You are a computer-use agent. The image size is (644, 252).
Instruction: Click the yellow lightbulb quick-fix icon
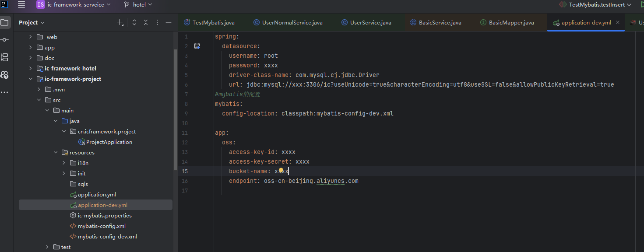tap(281, 171)
